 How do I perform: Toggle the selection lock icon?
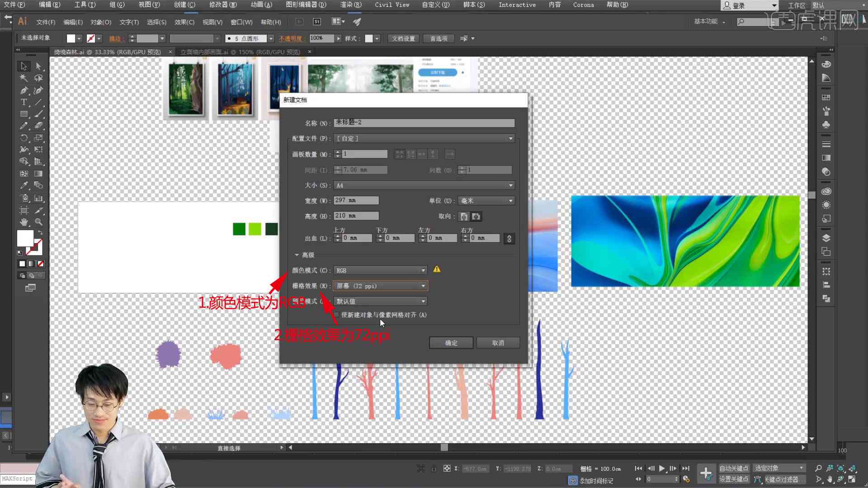tap(434, 469)
